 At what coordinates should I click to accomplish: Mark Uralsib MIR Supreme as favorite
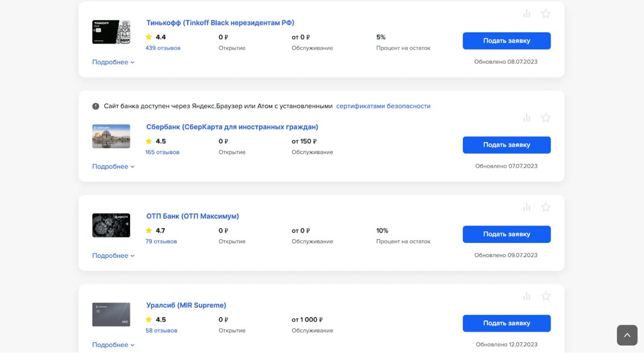pos(546,296)
